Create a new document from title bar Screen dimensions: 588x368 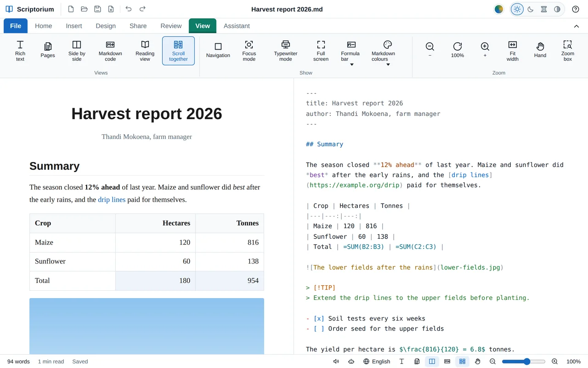tap(71, 9)
